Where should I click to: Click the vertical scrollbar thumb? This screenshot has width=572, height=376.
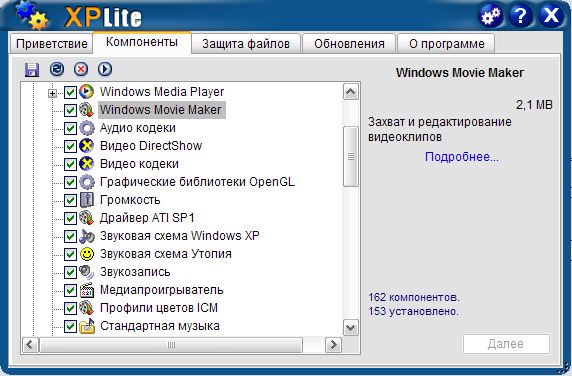[351, 156]
